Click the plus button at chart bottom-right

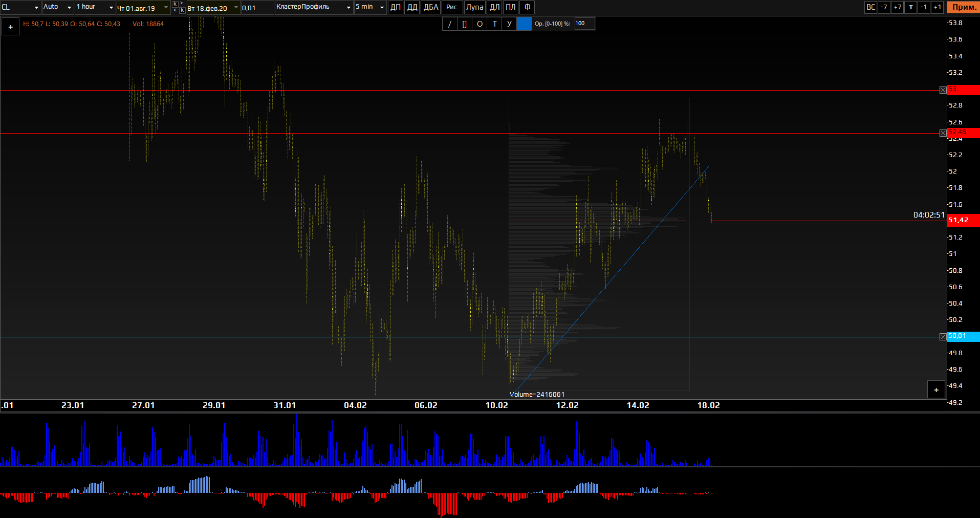coord(936,390)
